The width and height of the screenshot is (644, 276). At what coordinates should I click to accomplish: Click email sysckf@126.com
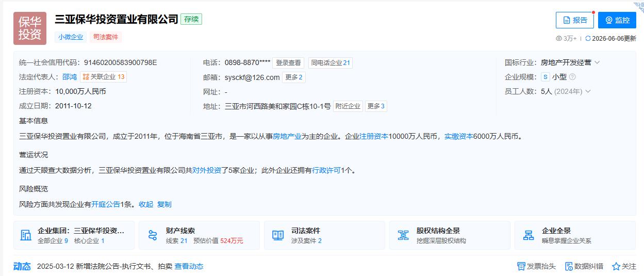[252, 77]
